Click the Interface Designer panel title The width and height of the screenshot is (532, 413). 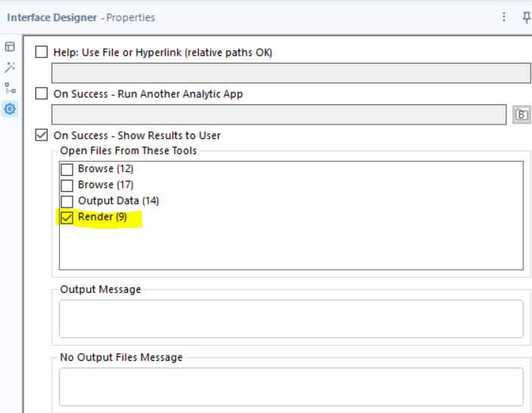point(51,17)
